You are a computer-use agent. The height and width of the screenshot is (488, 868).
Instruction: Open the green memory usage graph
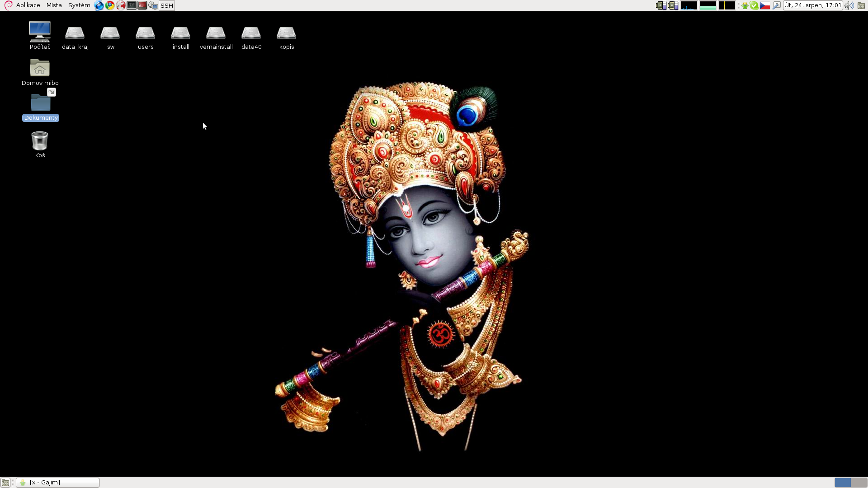(x=708, y=5)
